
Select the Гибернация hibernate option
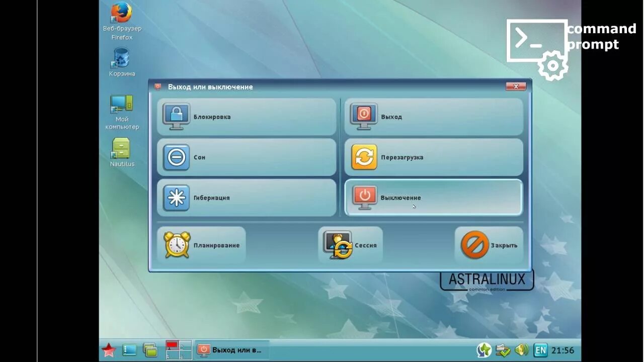[x=247, y=198]
